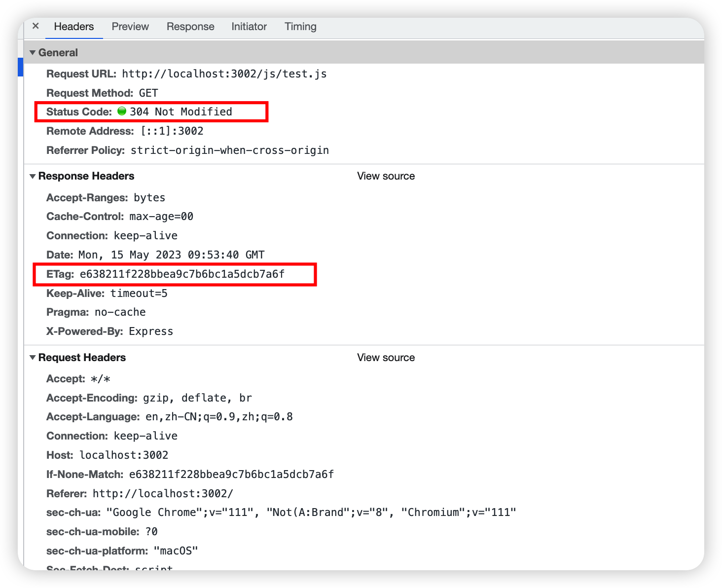The image size is (722, 588).
Task: Click the Cache-Control max-age=00 value
Action: pyautogui.click(x=161, y=217)
